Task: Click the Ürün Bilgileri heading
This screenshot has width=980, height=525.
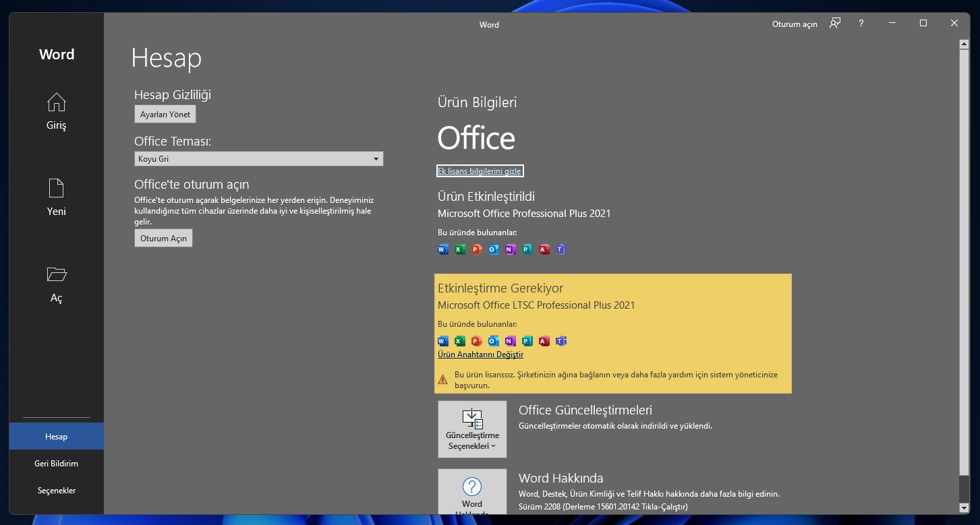Action: pos(477,102)
